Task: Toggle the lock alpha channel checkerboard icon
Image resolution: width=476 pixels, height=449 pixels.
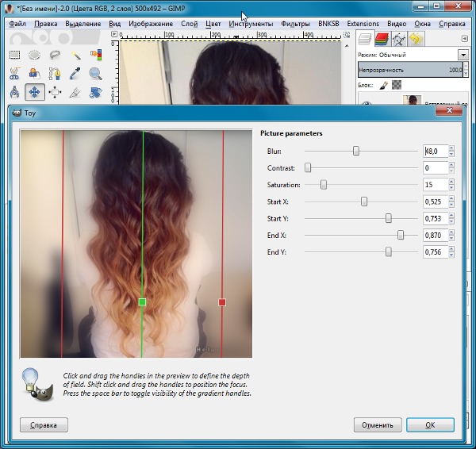Action: coord(397,85)
